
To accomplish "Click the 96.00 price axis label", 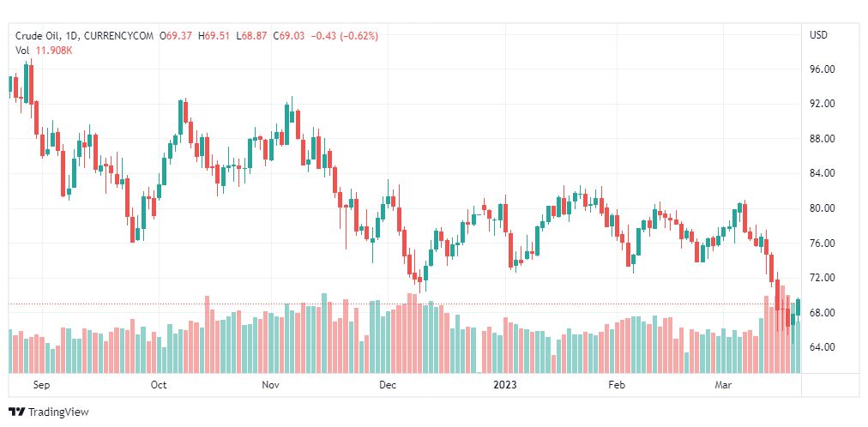I will (822, 69).
